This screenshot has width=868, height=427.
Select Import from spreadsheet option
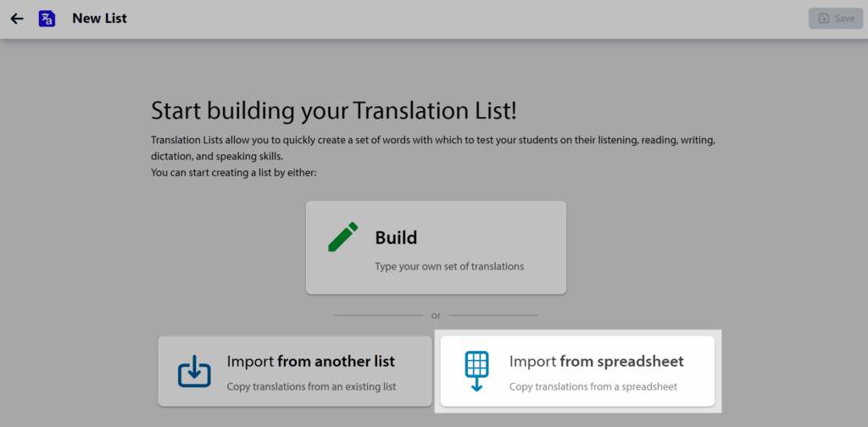[577, 371]
